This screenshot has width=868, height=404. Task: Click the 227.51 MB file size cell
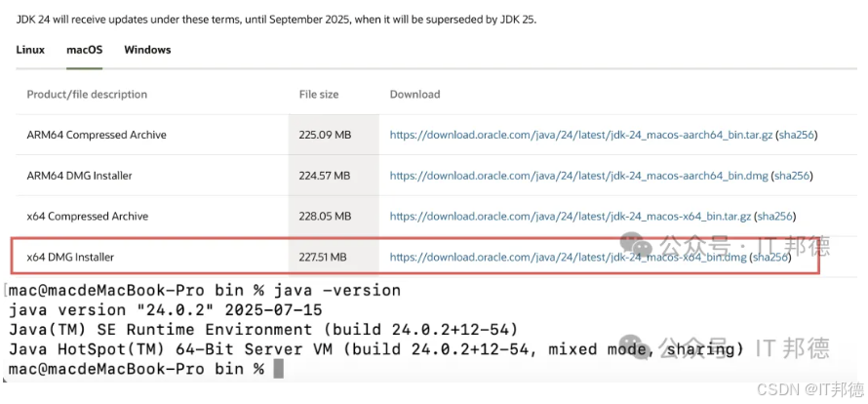coord(323,257)
